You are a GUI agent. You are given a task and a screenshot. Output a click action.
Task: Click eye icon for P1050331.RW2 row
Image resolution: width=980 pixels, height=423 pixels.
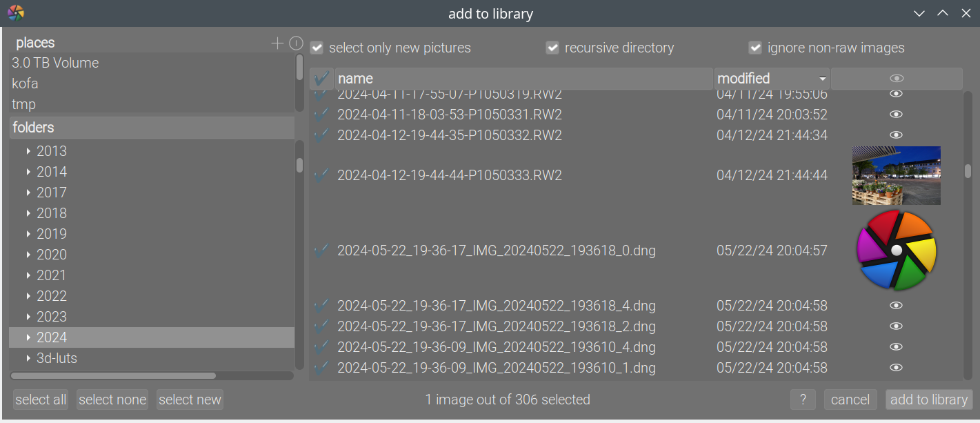tap(896, 115)
